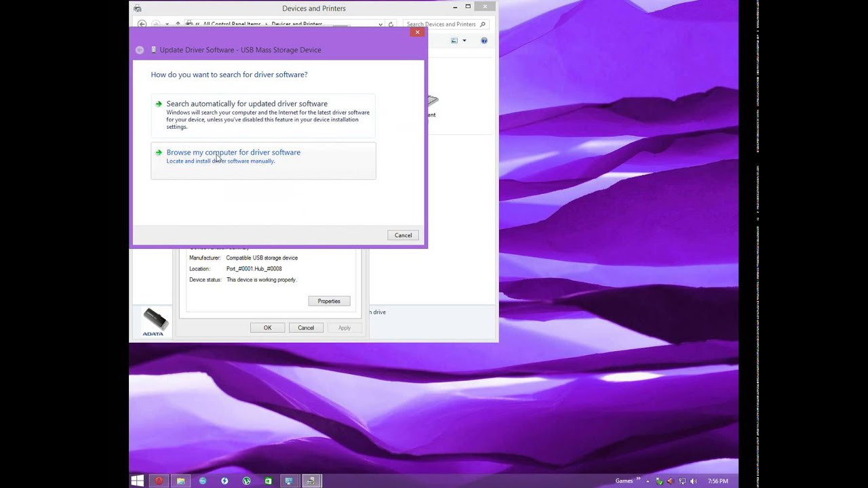Choose Browse my computer for driver software
This screenshot has width=868, height=488.
click(x=263, y=161)
